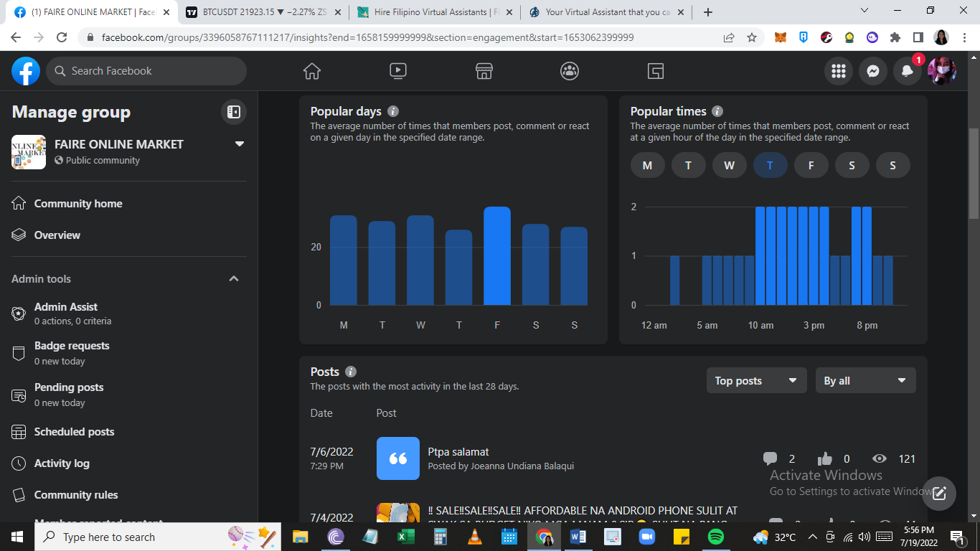This screenshot has height=551, width=980.
Task: Open Facebook home via logo icon
Action: click(26, 71)
